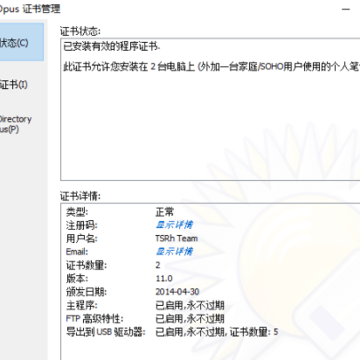Minimize the 证书管理 window
This screenshot has width=360, height=360.
tap(346, 9)
